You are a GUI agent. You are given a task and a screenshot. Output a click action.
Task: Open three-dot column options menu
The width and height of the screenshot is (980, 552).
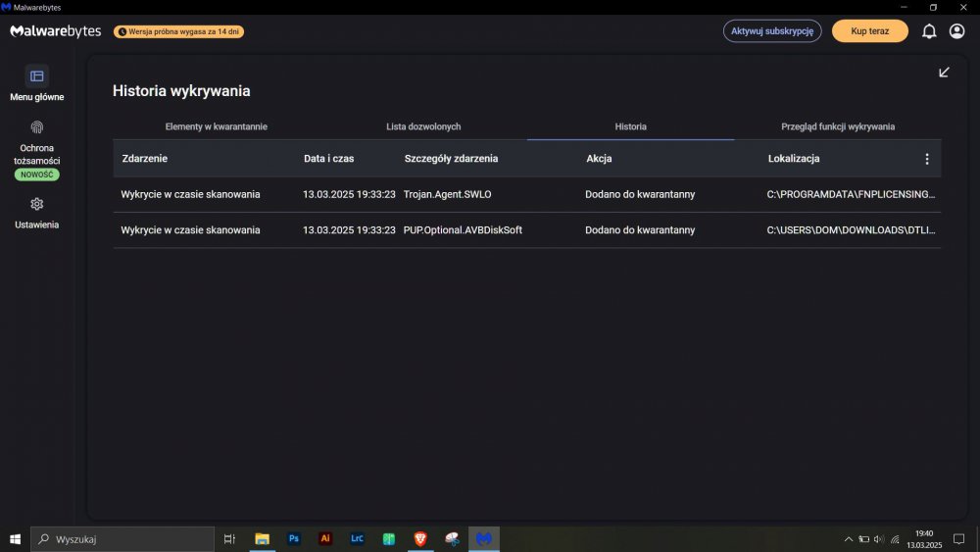927,159
